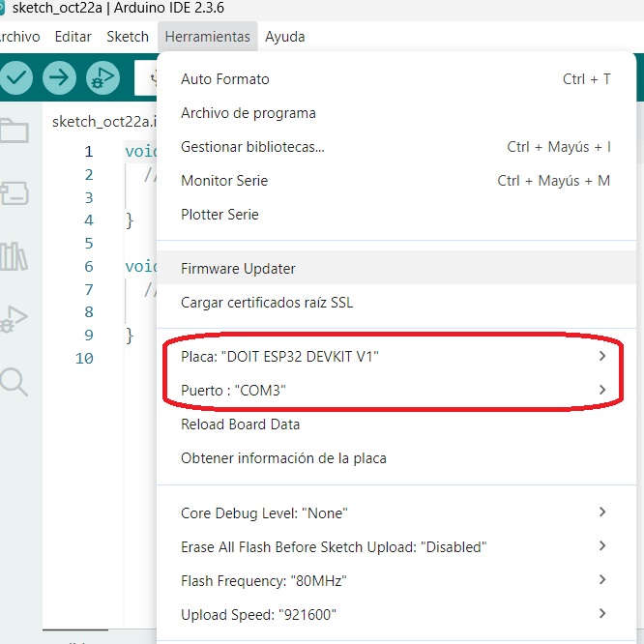Image resolution: width=644 pixels, height=644 pixels.
Task: Open the Boards Manager sidebar icon
Action: [x=14, y=193]
